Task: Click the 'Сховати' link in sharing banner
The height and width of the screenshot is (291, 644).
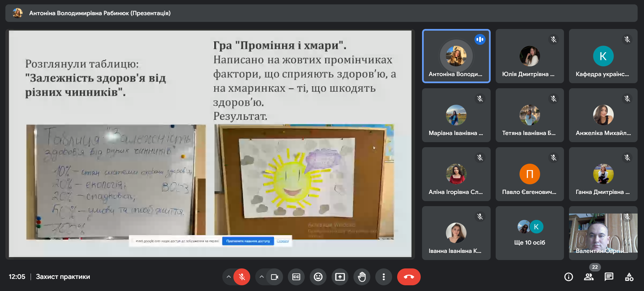Action: [283, 241]
